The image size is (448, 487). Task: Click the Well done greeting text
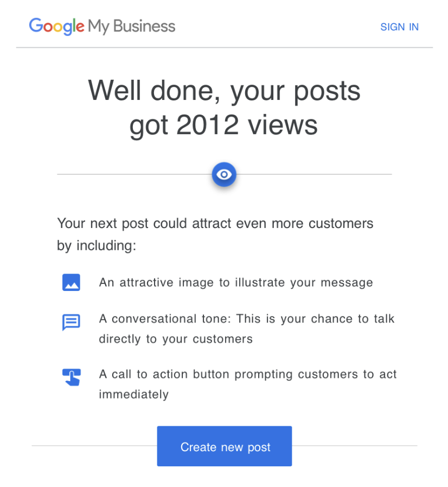tap(224, 91)
